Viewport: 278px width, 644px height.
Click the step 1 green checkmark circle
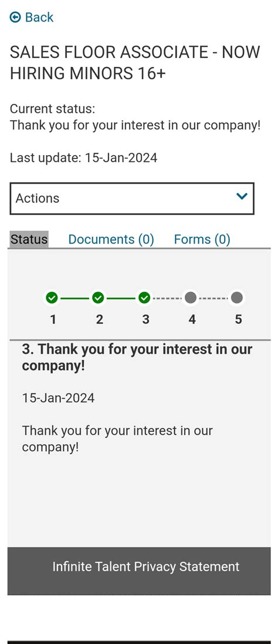52,298
